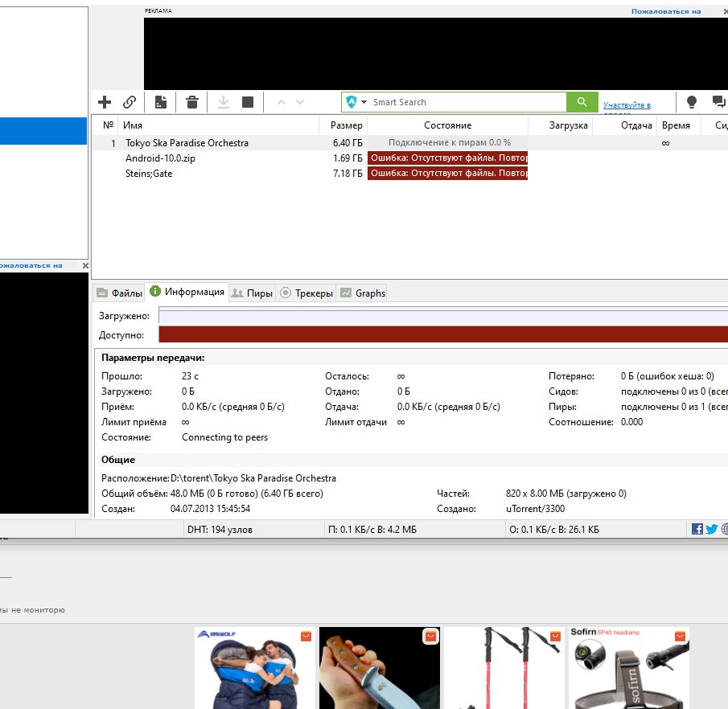Image resolution: width=728 pixels, height=709 pixels.
Task: Close the left sidebar ad
Action: (x=85, y=265)
